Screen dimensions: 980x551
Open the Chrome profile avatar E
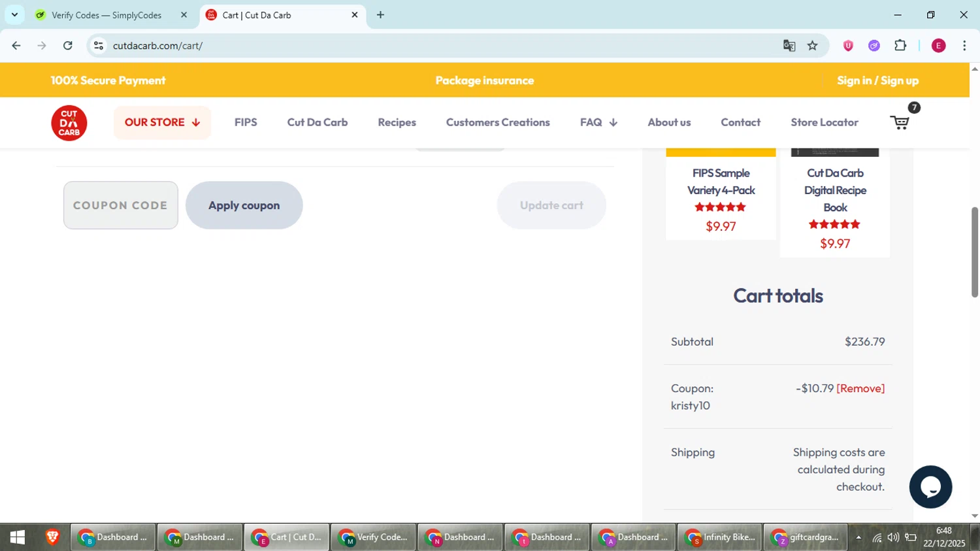point(938,46)
